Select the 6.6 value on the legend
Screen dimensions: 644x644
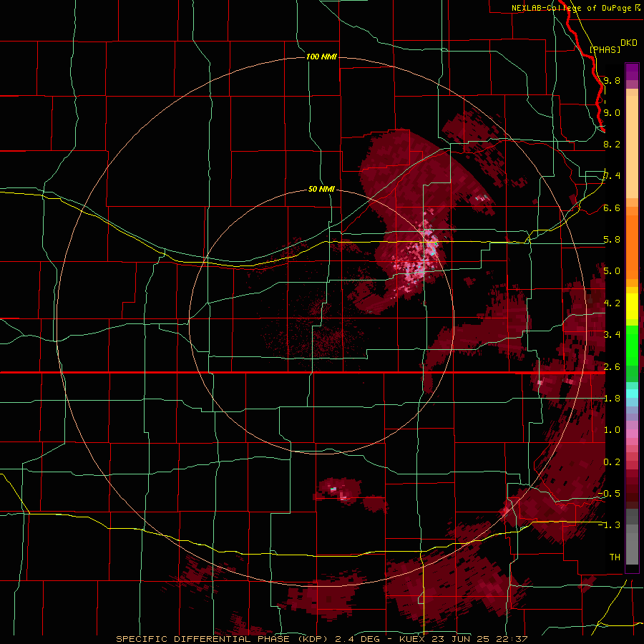coord(612,208)
